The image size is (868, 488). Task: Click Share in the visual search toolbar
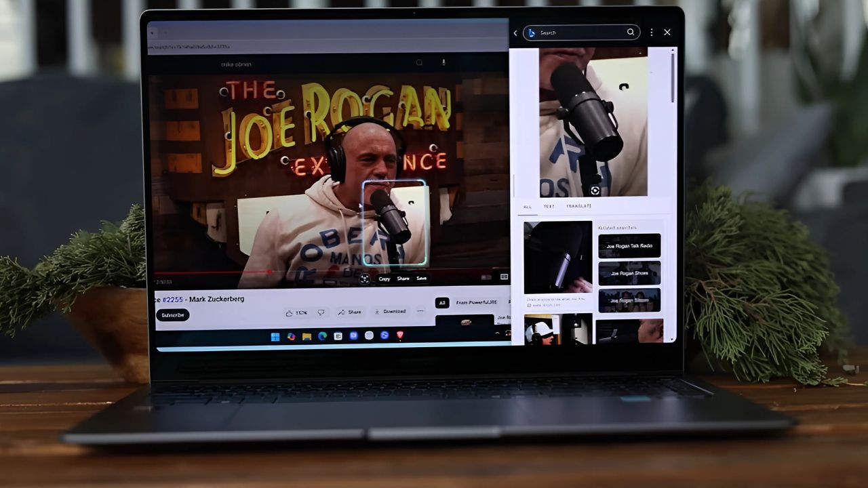point(403,279)
